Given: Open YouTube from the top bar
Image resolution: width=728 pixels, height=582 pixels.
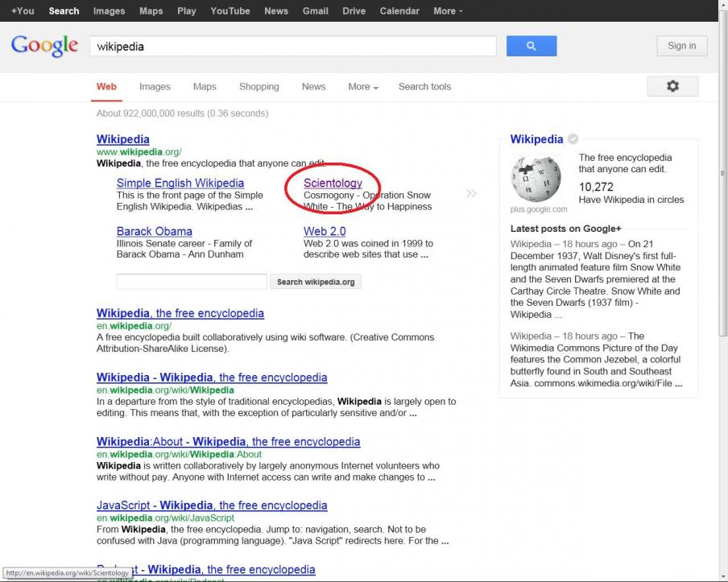Looking at the screenshot, I should point(230,10).
